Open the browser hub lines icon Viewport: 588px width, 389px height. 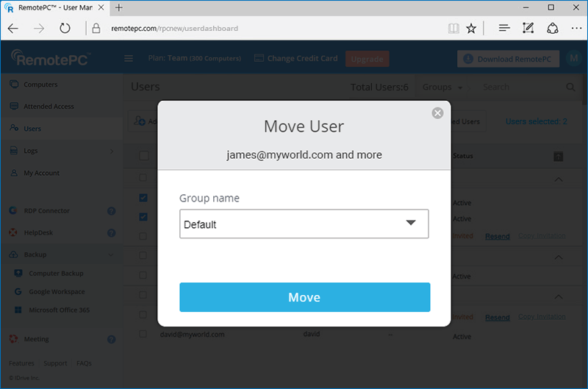(504, 29)
